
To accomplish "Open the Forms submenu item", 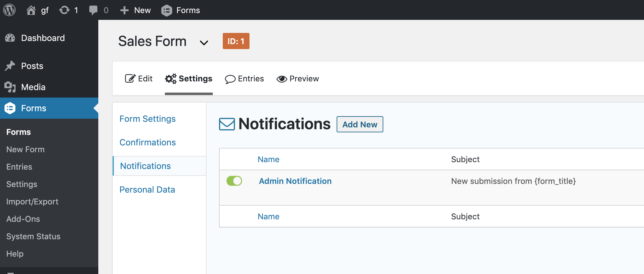I will (x=18, y=132).
